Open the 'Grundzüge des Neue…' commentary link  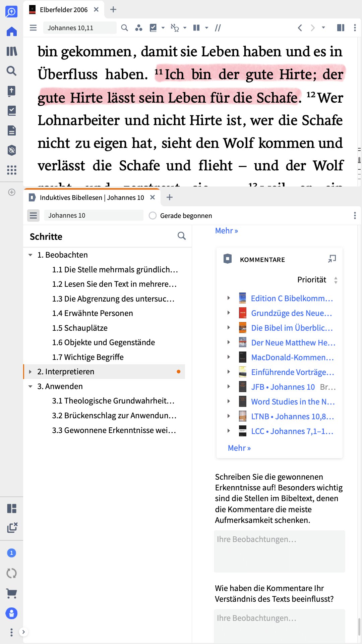click(x=292, y=313)
